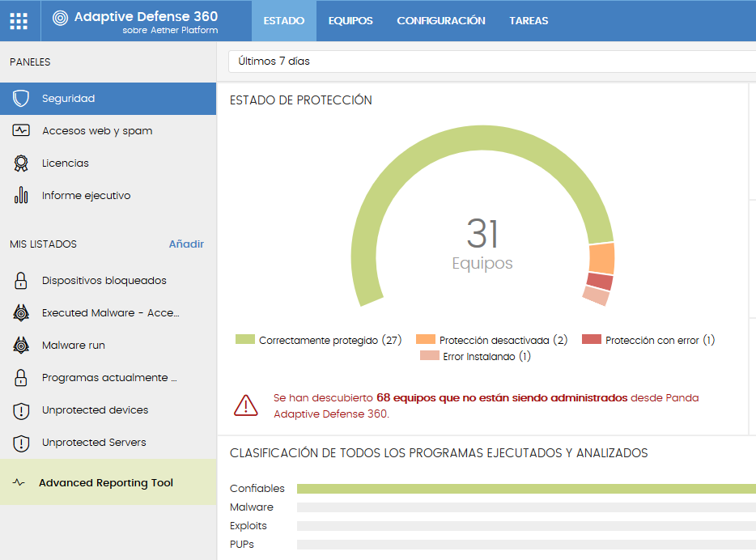Click the 31 Equipos total in the chart
This screenshot has width=756, height=560.
click(482, 244)
